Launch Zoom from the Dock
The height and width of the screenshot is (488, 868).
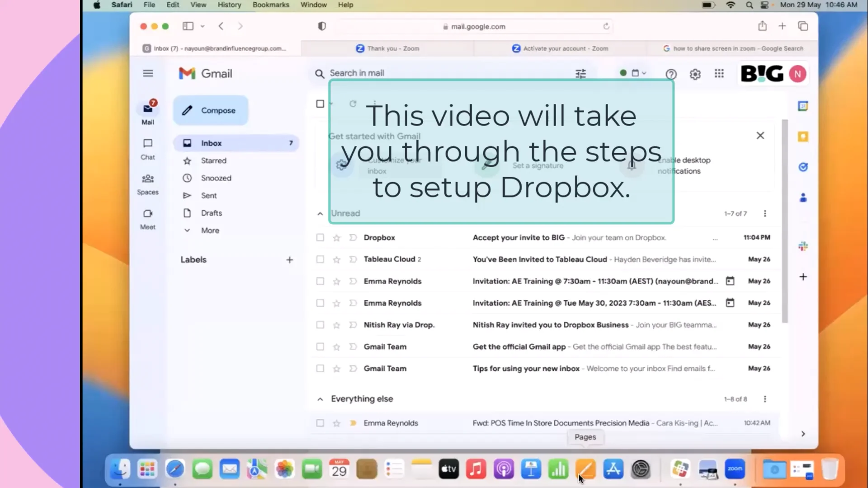click(x=735, y=469)
